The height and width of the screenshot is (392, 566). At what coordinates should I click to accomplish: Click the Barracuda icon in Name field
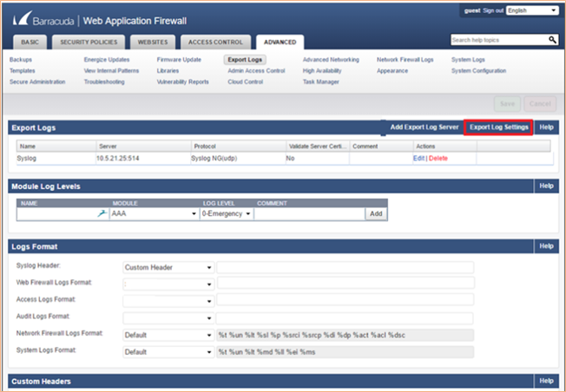[x=102, y=213]
